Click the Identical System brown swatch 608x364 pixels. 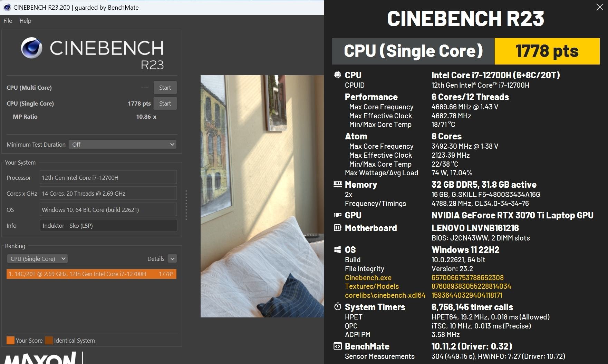coord(49,341)
